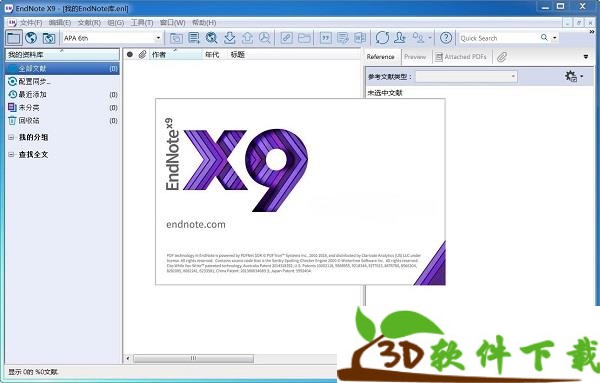This screenshot has height=383, width=600.
Task: Click the paperclip attachment tab icon
Action: click(502, 57)
